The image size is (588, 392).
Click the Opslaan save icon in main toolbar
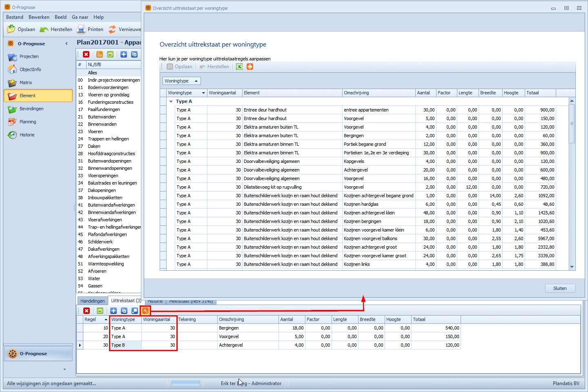22,29
